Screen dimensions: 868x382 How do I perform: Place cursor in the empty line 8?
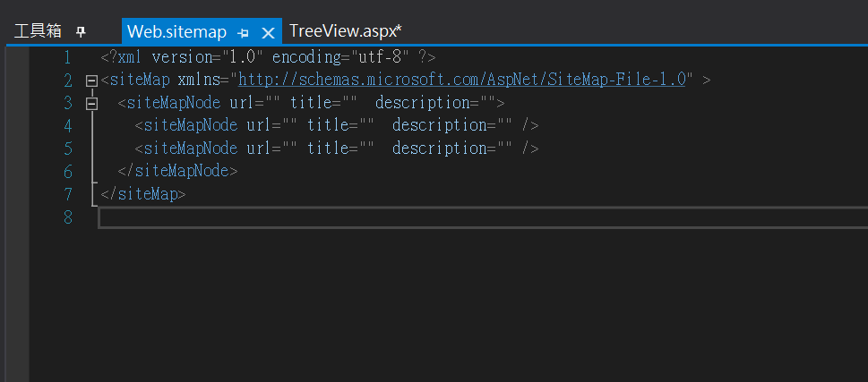pyautogui.click(x=482, y=217)
